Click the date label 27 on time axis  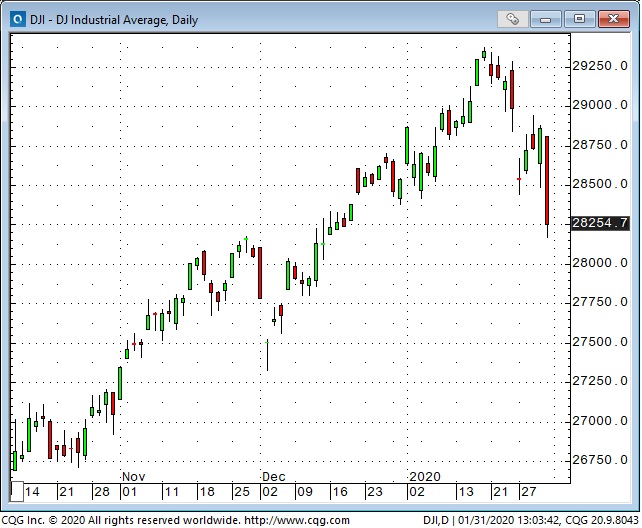tap(529, 492)
